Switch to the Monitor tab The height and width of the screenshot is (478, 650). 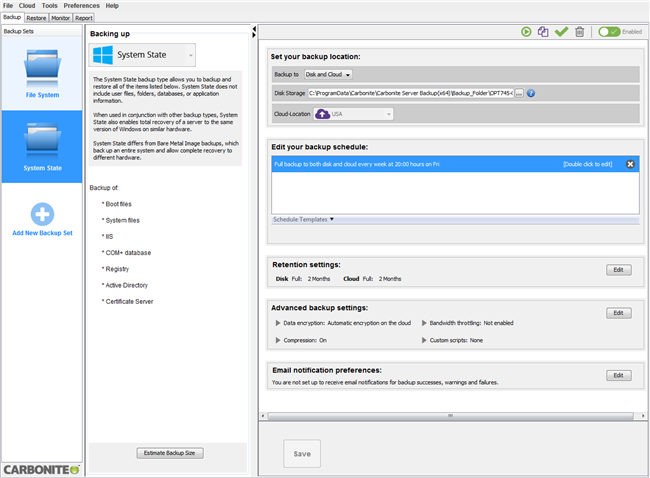tap(61, 18)
